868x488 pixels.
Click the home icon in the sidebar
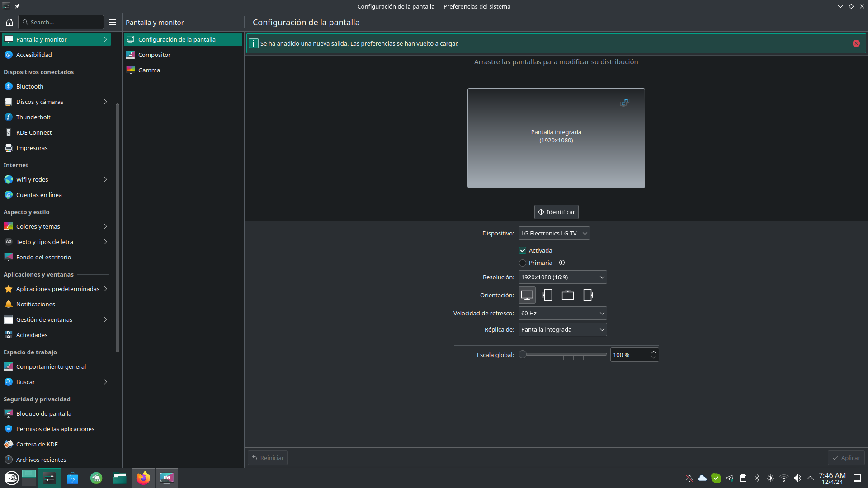pyautogui.click(x=9, y=22)
